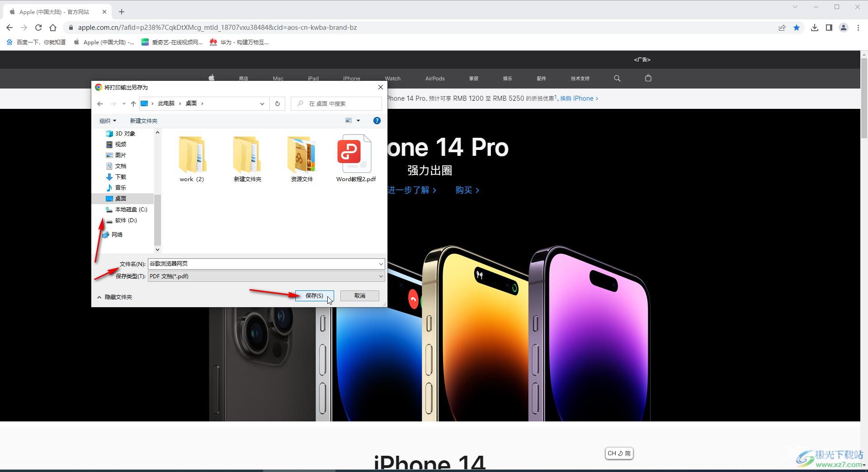
Task: Collapse folders via 隐藏文件夹 expander
Action: click(115, 297)
